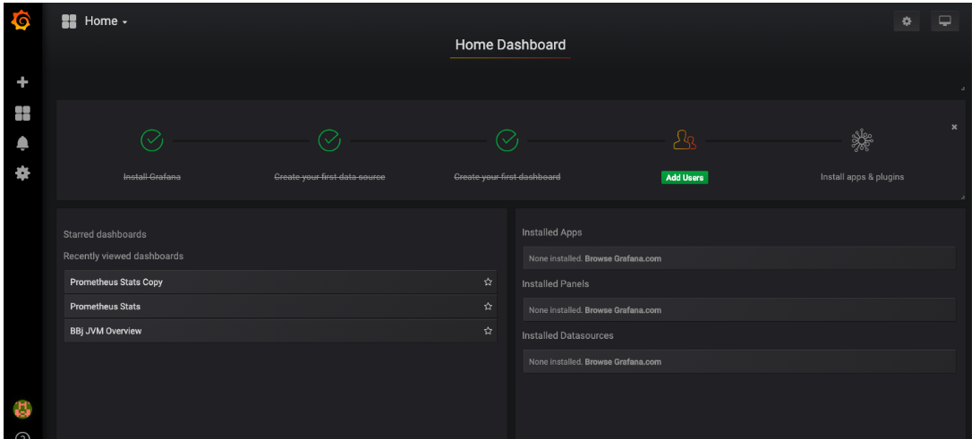Click the Install Grafana checkmark icon
The image size is (980, 439).
pyautogui.click(x=152, y=140)
